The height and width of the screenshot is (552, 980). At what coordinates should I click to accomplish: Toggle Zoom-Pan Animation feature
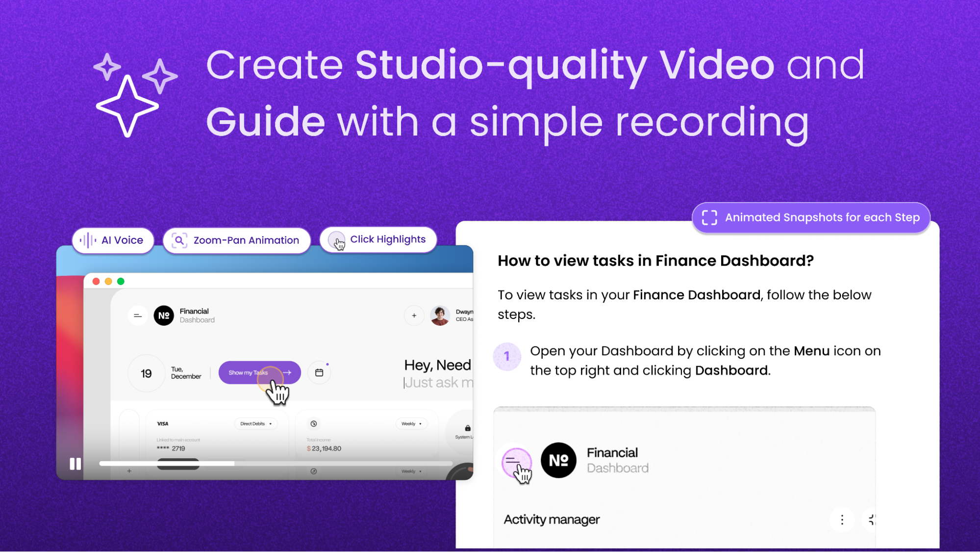click(237, 240)
